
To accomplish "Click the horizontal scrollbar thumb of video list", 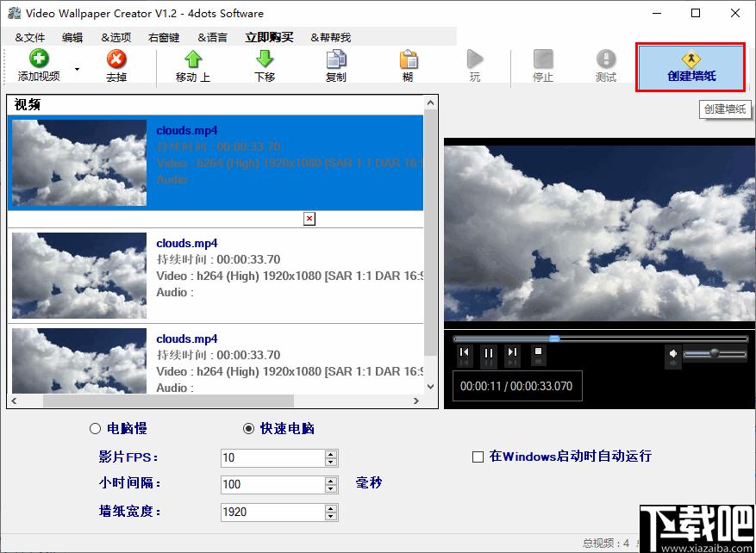I will pyautogui.click(x=168, y=401).
